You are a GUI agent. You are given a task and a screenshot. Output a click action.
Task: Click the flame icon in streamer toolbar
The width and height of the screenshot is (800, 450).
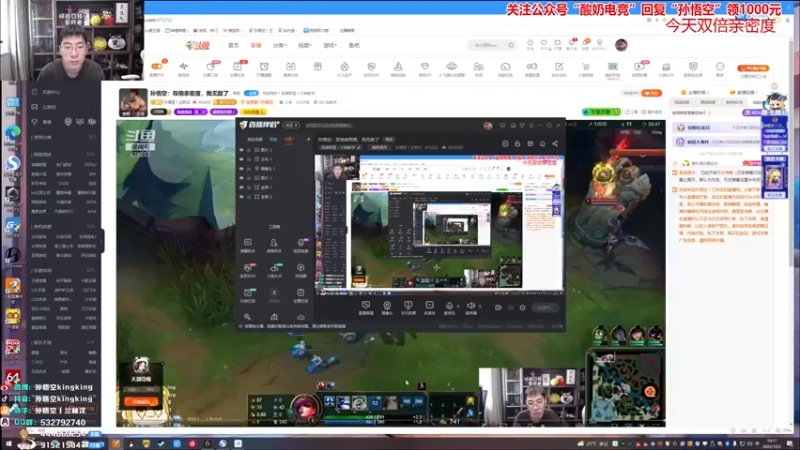click(344, 66)
